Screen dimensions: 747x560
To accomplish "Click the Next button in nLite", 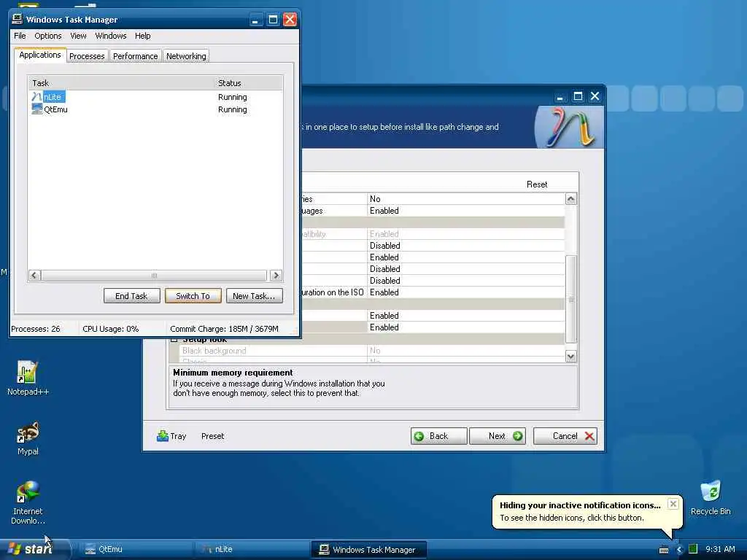I will [x=498, y=436].
